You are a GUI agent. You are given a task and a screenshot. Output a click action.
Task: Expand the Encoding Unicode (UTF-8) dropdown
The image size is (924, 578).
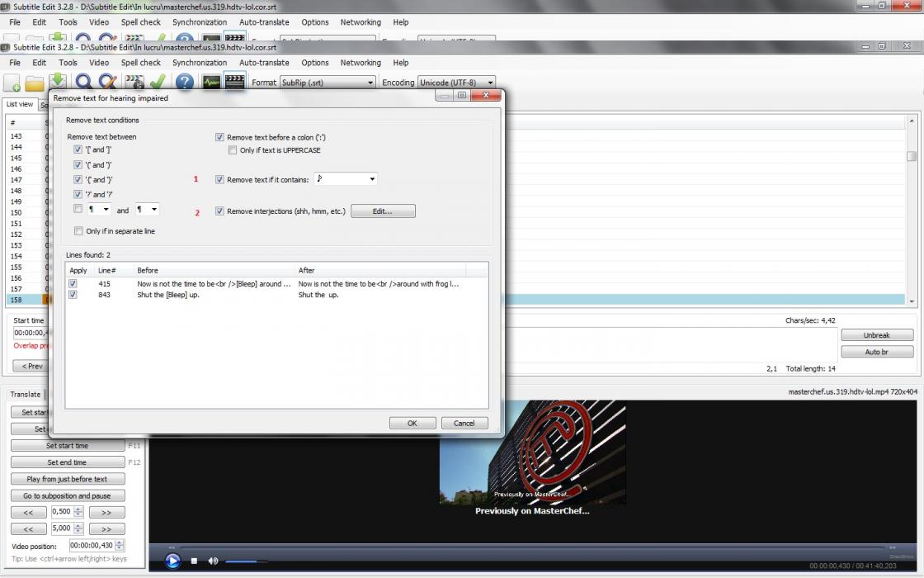[x=457, y=83]
